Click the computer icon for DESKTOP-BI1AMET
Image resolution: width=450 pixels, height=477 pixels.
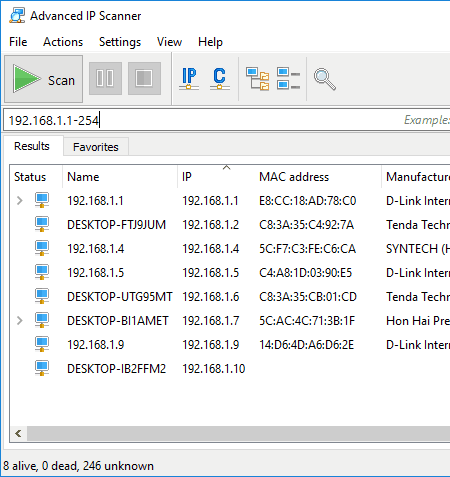(42, 320)
